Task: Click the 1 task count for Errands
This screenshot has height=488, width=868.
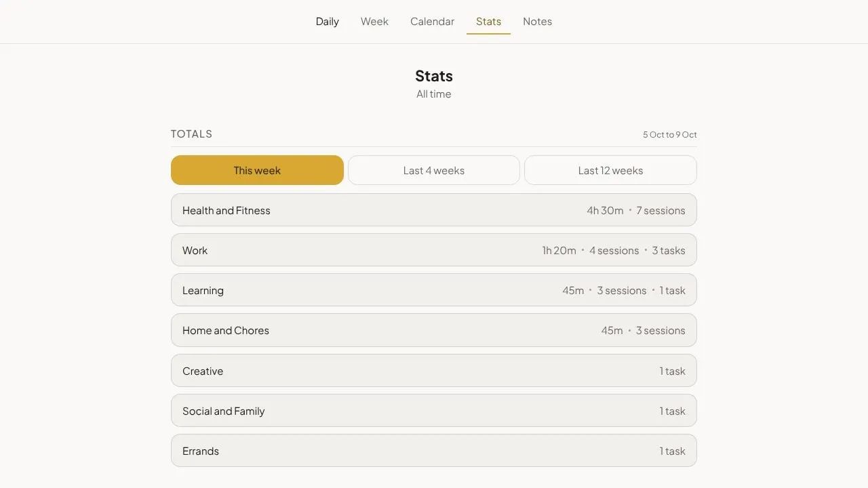Action: [673, 451]
